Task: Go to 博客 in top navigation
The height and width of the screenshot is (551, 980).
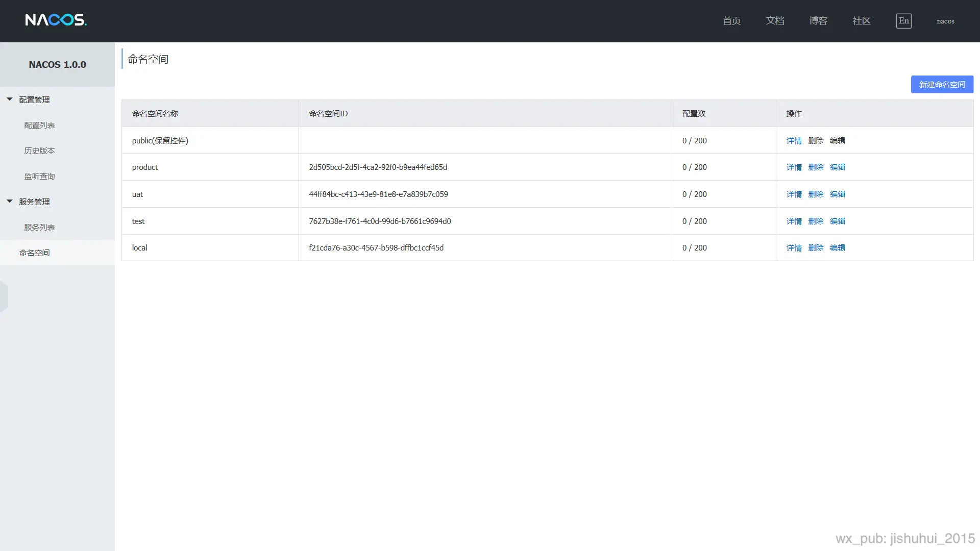Action: [x=818, y=21]
